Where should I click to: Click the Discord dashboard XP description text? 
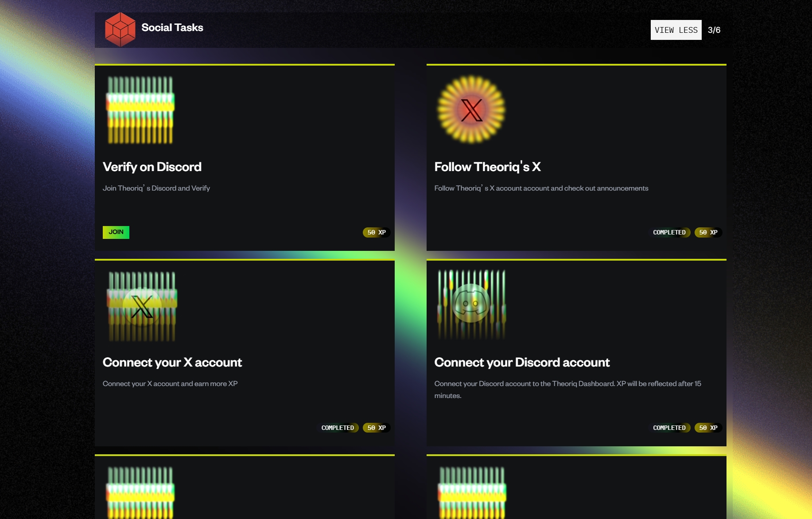(567, 390)
